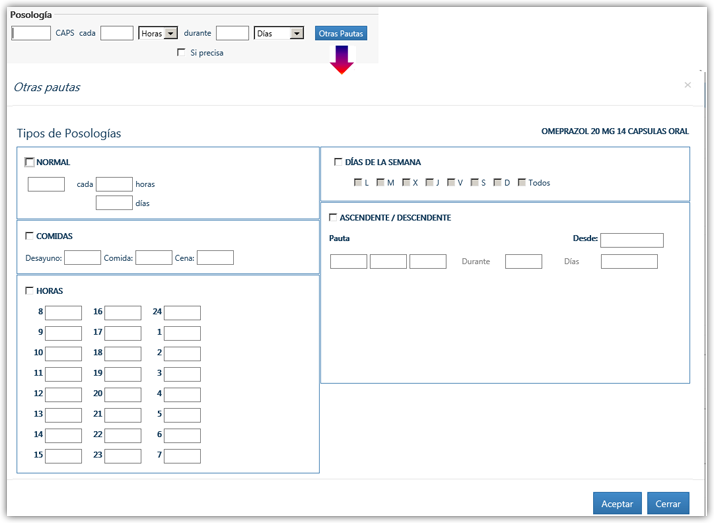Click the hour 8 dose field
Image resolution: width=714 pixels, height=523 pixels.
(x=63, y=313)
